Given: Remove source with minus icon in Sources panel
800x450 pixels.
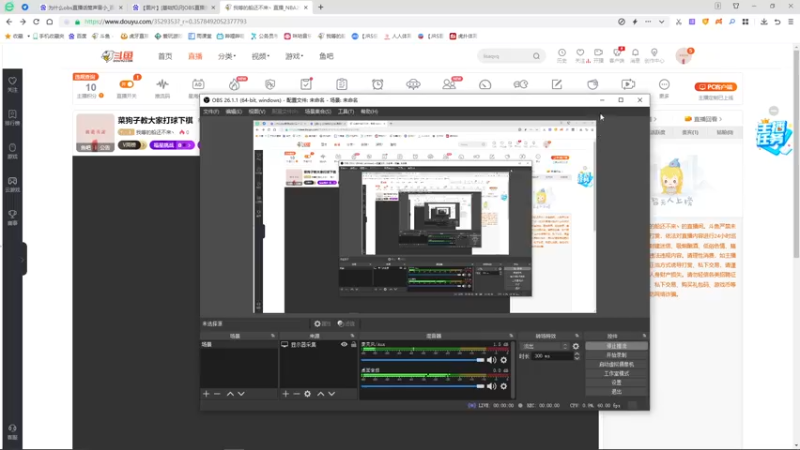Looking at the screenshot, I should pyautogui.click(x=296, y=394).
